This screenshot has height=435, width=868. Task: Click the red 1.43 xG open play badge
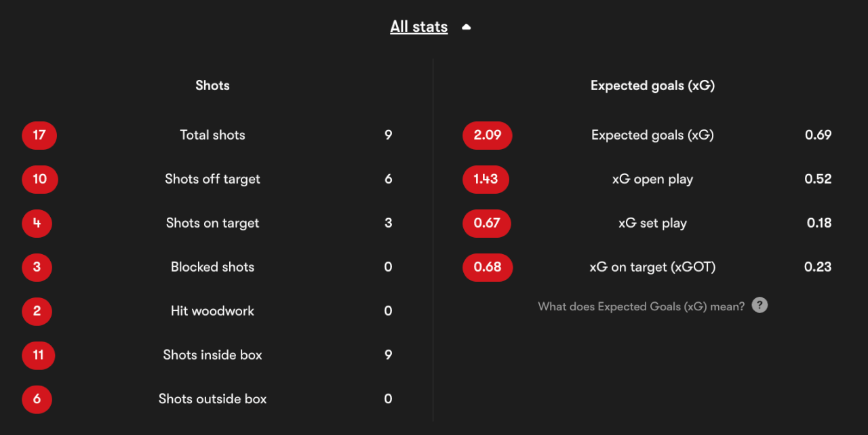pos(486,179)
